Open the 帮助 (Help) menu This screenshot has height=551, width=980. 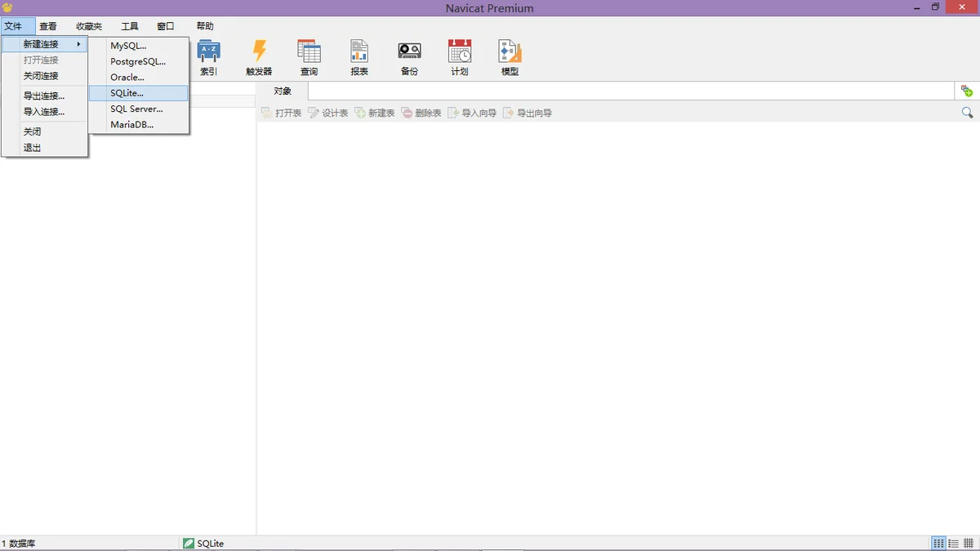coord(205,26)
